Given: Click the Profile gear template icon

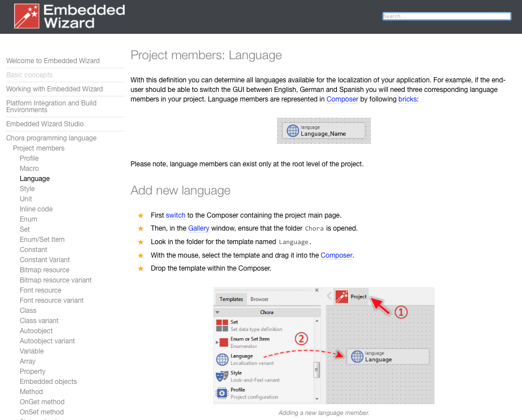Looking at the screenshot, I should pyautogui.click(x=222, y=393).
